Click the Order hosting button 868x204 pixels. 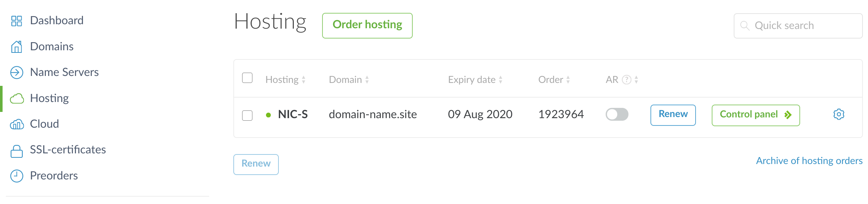(x=367, y=25)
